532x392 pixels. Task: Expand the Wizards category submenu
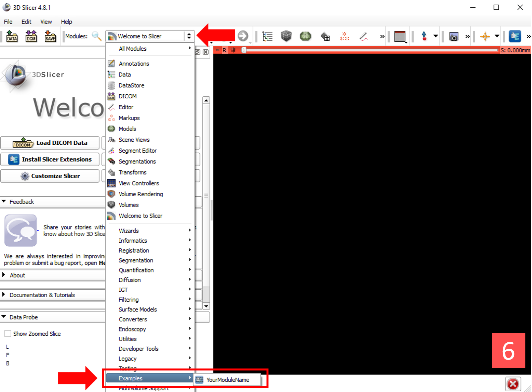click(150, 231)
